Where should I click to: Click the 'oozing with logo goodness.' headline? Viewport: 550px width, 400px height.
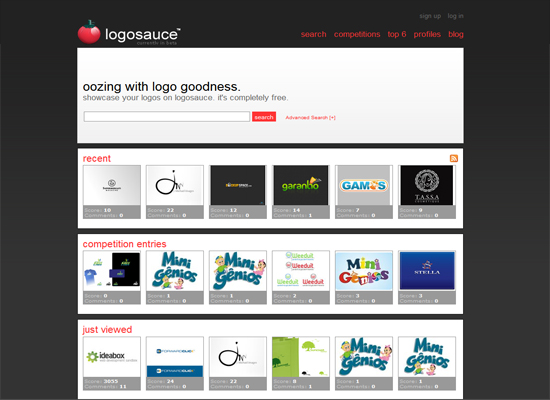[x=161, y=86]
